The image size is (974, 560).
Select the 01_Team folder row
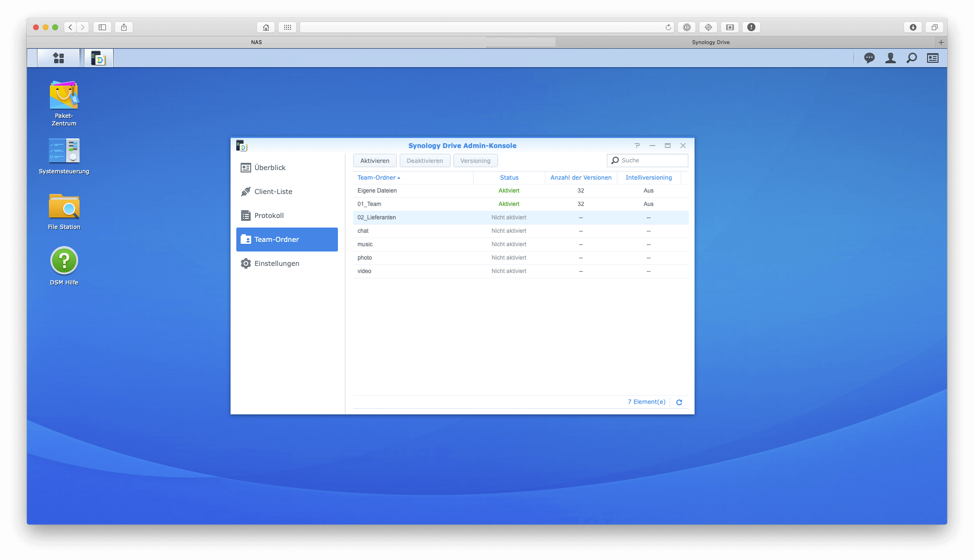point(521,204)
